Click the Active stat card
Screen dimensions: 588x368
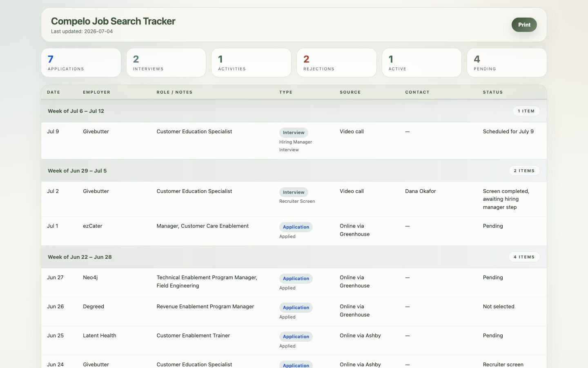point(422,63)
